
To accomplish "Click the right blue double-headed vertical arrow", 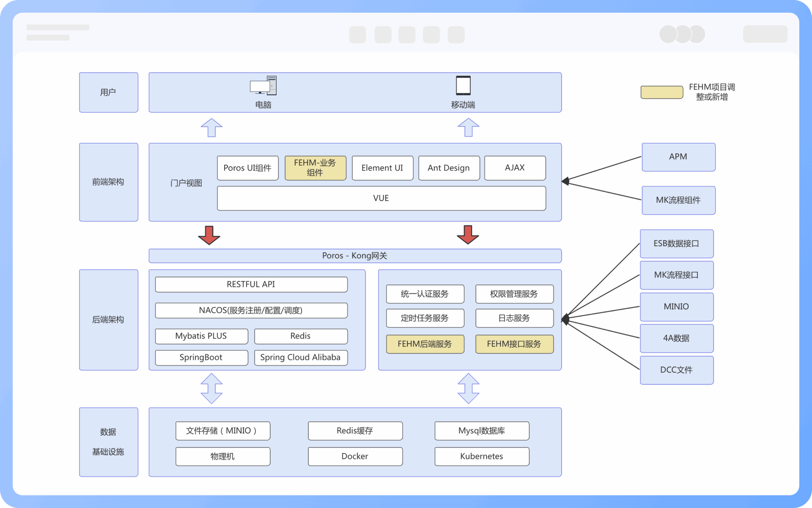I will tap(468, 388).
